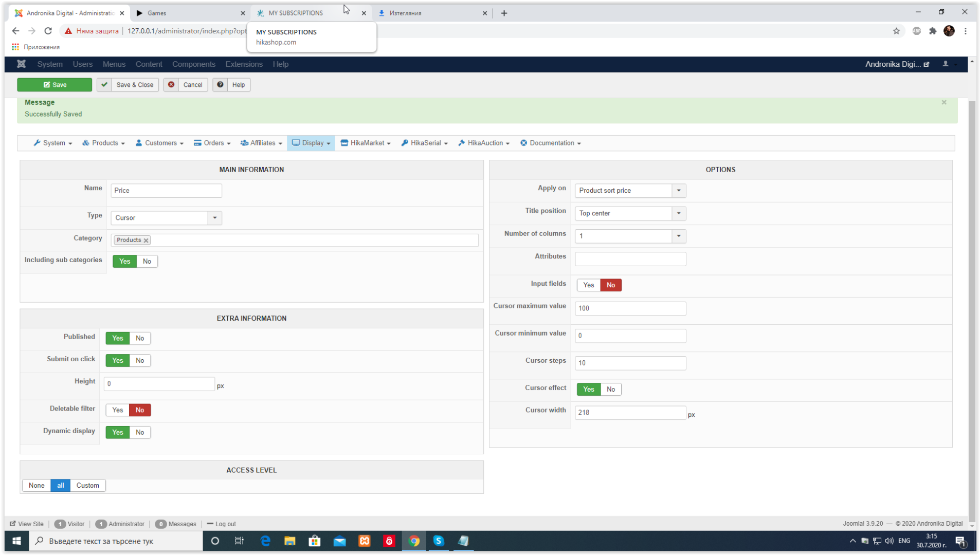Open the Extensions menu in the admin bar
Screen dimensions: 980x555
pyautogui.click(x=244, y=64)
